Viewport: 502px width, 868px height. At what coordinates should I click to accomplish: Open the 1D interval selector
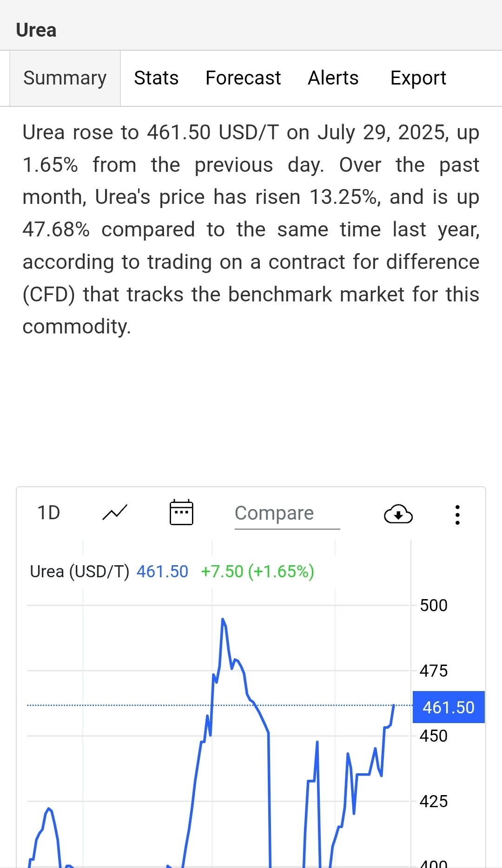(x=49, y=513)
